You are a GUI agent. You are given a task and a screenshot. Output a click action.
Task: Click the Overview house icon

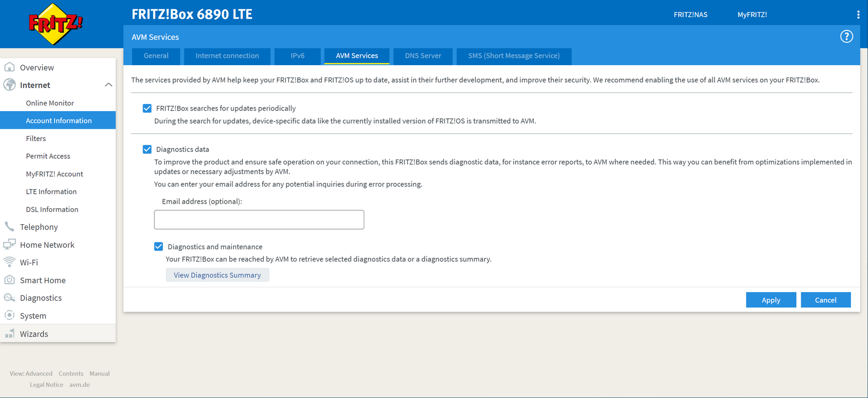9,67
